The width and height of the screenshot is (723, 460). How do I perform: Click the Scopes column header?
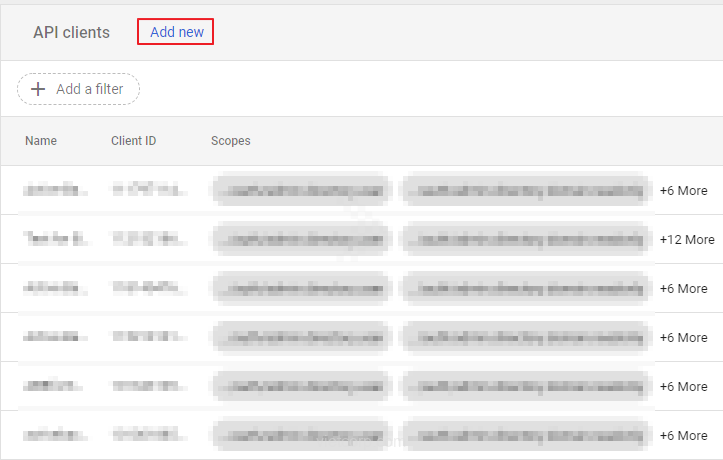[x=230, y=141]
